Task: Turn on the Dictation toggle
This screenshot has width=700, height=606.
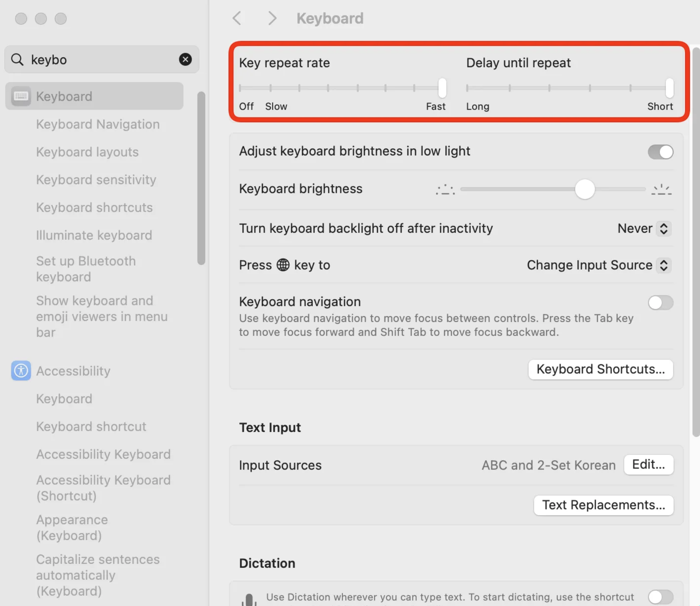Action: coord(660,597)
